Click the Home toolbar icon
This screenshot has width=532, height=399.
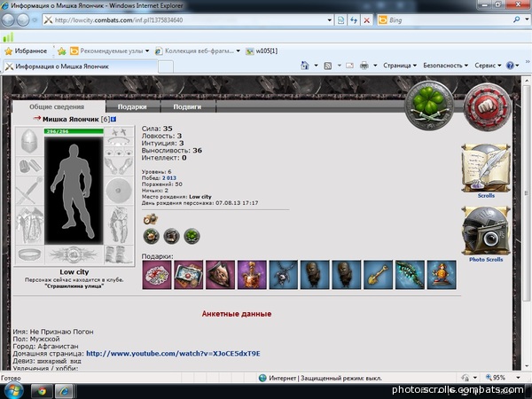point(305,66)
